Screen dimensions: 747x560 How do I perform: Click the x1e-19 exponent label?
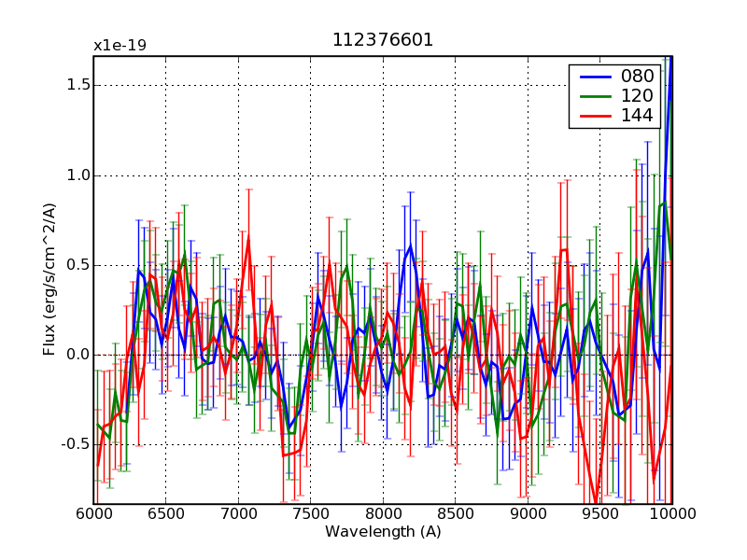(120, 46)
